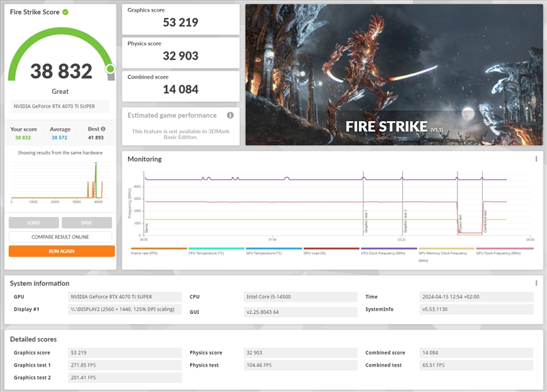Click the NVIDIA GeForce RTX 4070 Ti SUPER label under gauge
Image resolution: width=547 pixels, height=392 pixels.
pyautogui.click(x=60, y=107)
